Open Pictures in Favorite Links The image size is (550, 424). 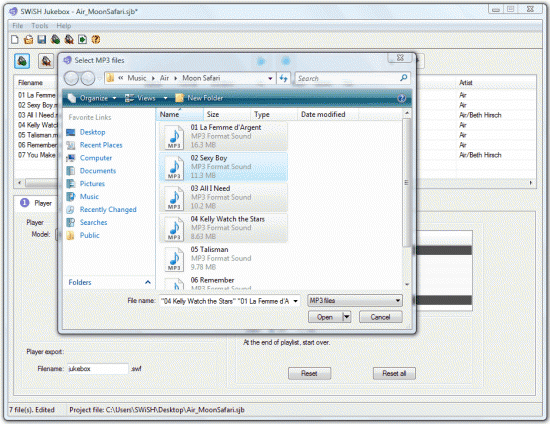coord(92,184)
